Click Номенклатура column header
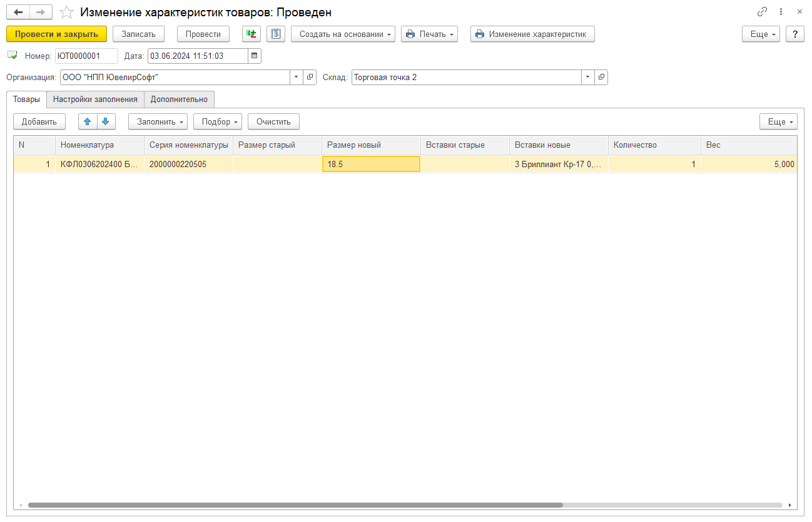The image size is (812, 522). coord(100,145)
